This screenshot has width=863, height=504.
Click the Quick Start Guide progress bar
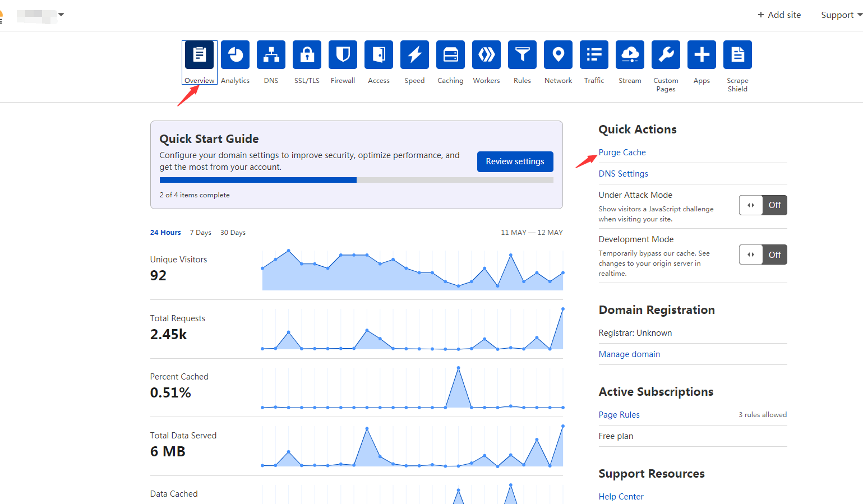(x=356, y=180)
